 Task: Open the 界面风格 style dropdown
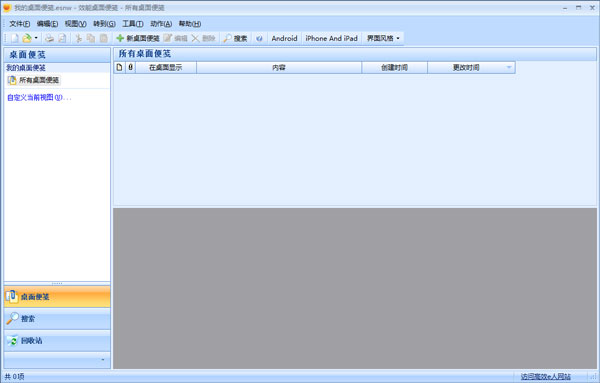tap(383, 38)
